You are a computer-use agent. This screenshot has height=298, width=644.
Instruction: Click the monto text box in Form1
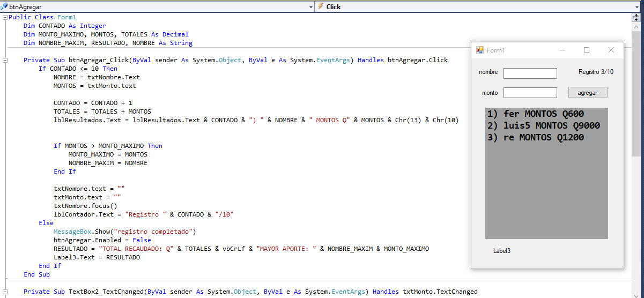[x=530, y=93]
